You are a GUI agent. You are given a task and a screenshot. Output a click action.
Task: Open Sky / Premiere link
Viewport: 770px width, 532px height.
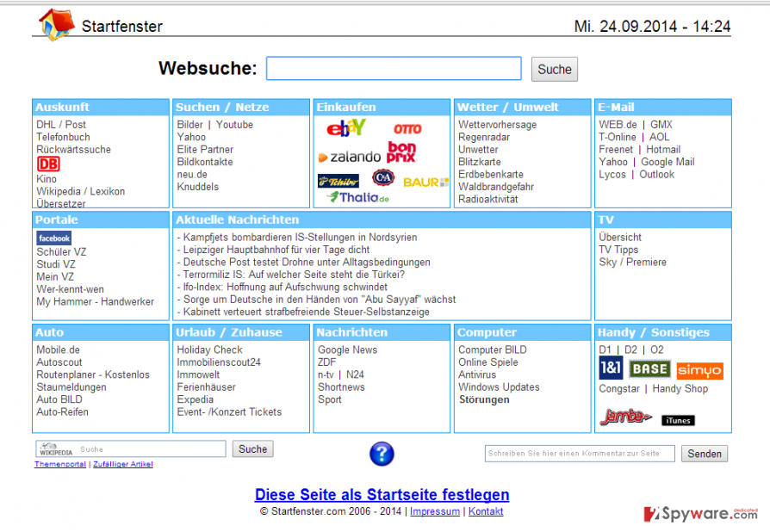tap(632, 262)
